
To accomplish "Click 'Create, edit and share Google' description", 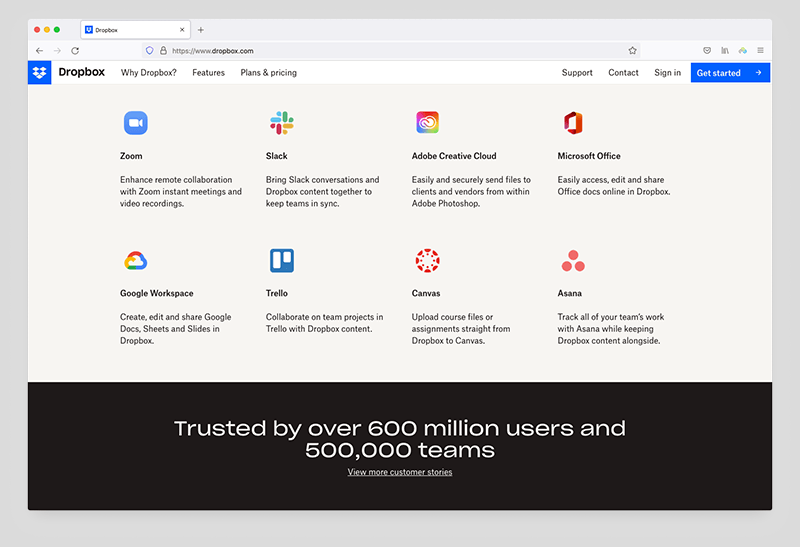I will coord(176,329).
